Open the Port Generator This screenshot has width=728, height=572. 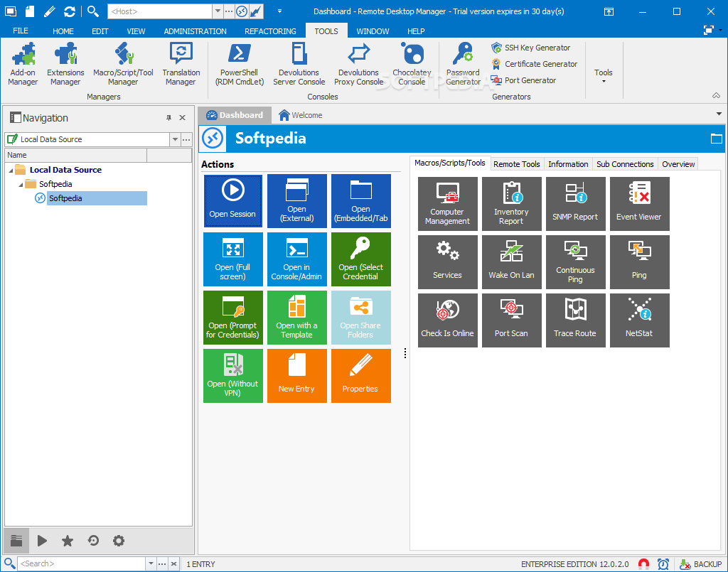coord(523,80)
